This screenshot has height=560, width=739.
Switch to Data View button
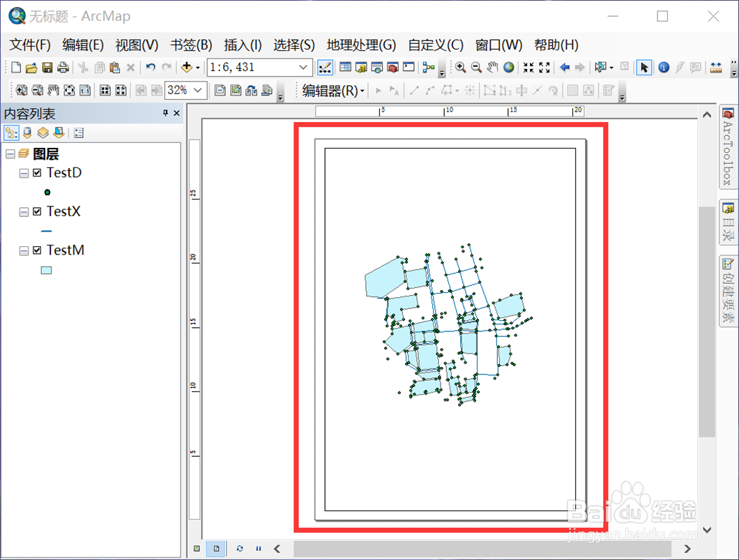click(x=197, y=549)
